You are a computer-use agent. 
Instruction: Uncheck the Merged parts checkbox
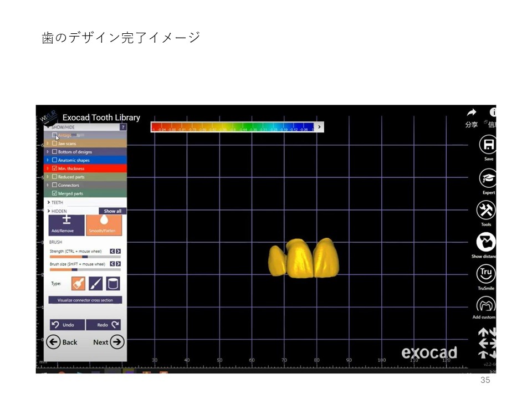coord(54,193)
